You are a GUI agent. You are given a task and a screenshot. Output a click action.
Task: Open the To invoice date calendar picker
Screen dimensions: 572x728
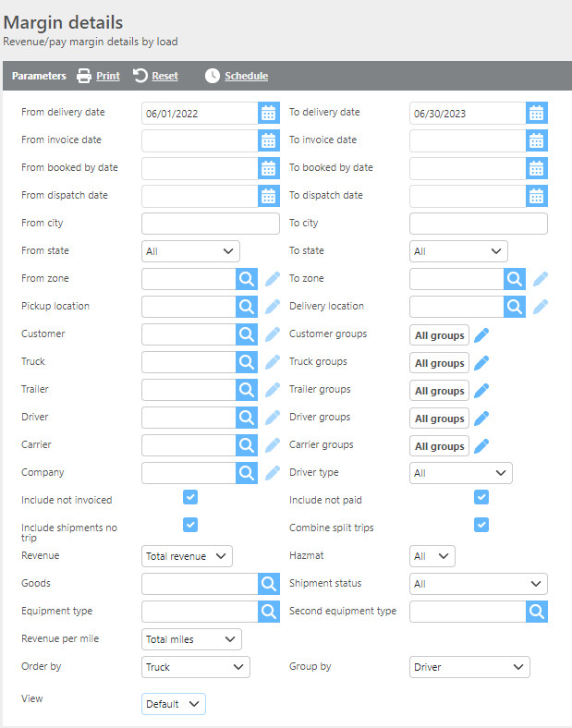click(x=537, y=140)
